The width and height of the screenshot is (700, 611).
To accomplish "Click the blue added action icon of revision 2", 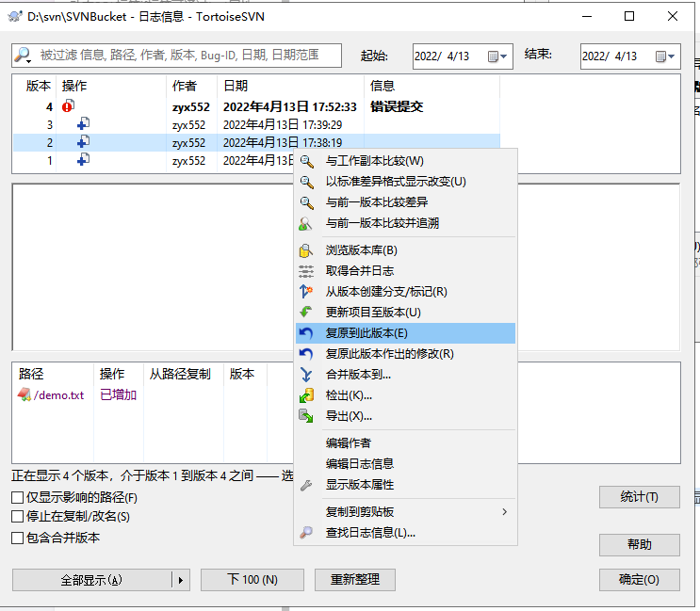I will click(83, 142).
